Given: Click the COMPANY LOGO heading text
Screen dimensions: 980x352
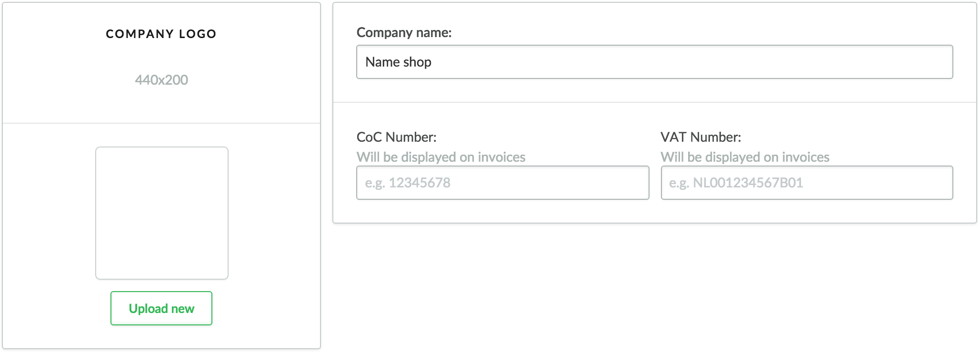Looking at the screenshot, I should click(x=161, y=34).
